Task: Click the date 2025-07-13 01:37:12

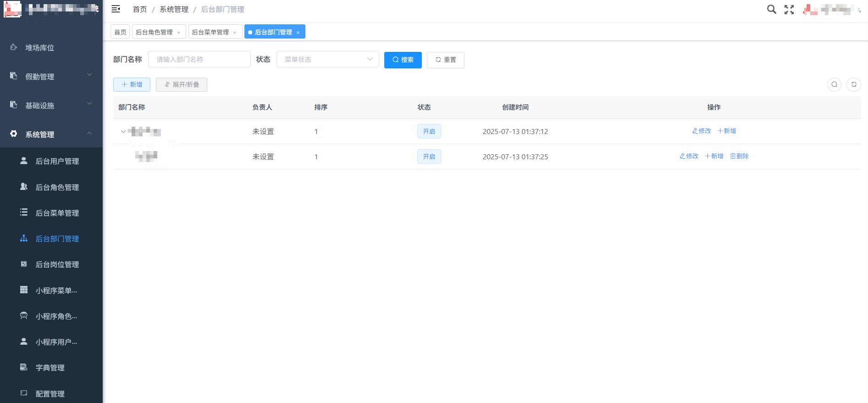Action: pos(515,131)
